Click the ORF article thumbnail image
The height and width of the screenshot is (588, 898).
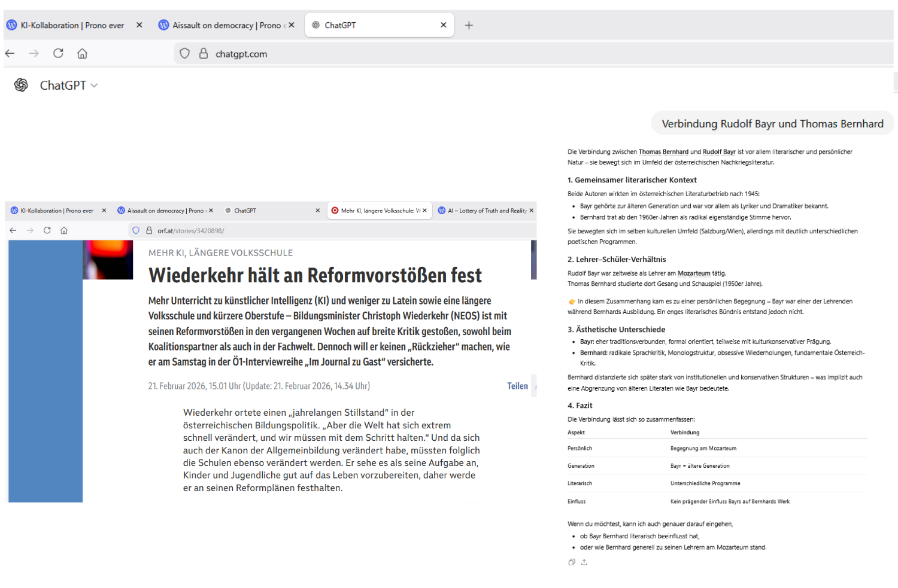click(108, 260)
